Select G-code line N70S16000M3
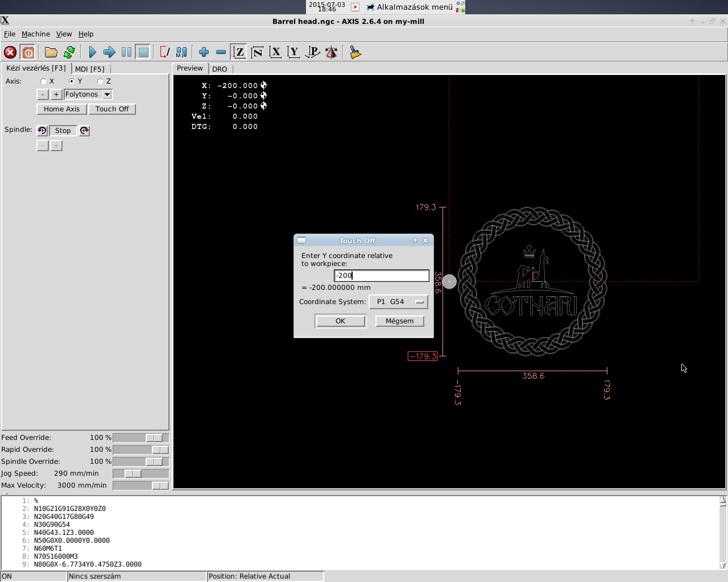Screen dimensions: 728x582 click(x=56, y=556)
